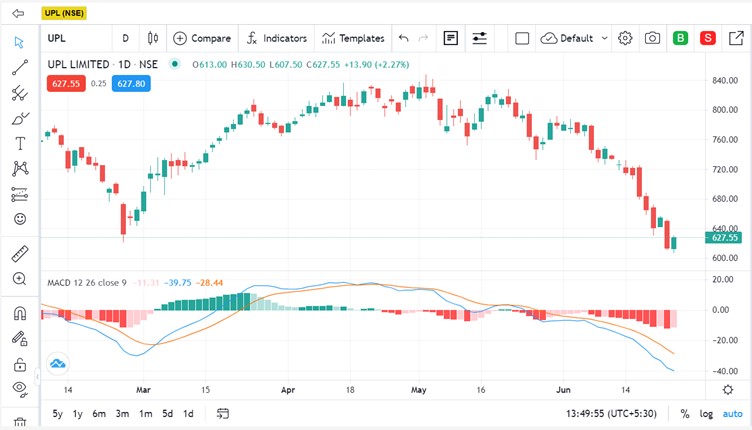Open the prediction and measurement tools
Screen dimensions: 752x430
pyautogui.click(x=20, y=194)
